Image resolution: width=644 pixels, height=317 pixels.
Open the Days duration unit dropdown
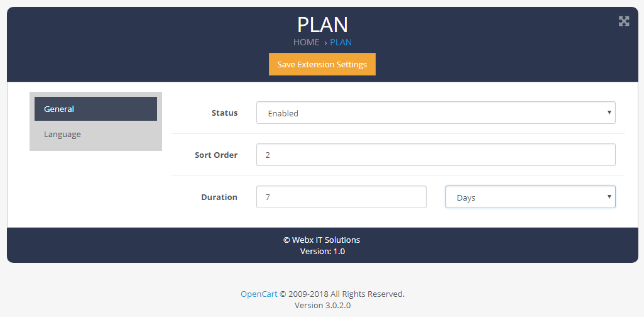click(530, 197)
